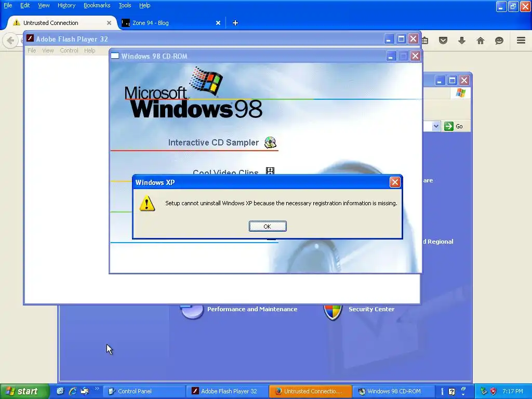The image size is (532, 399).
Task: Click the Pocket icon in Firefox toolbar
Action: click(x=443, y=41)
